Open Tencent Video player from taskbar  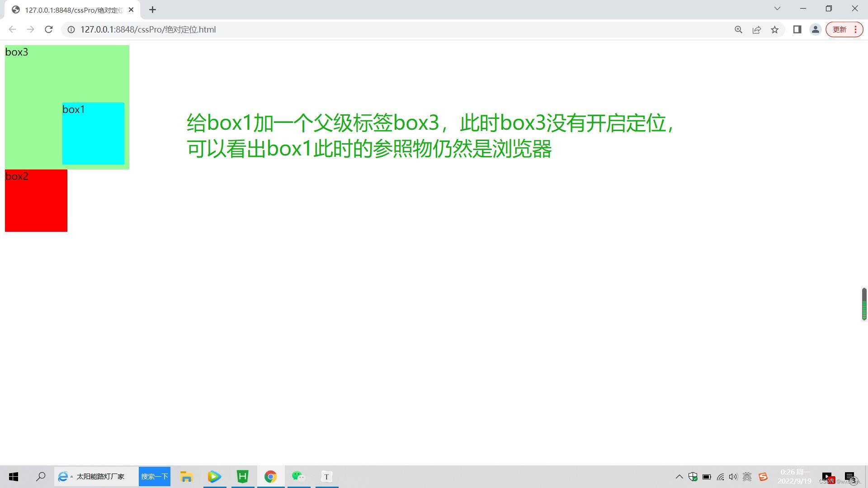tap(214, 476)
